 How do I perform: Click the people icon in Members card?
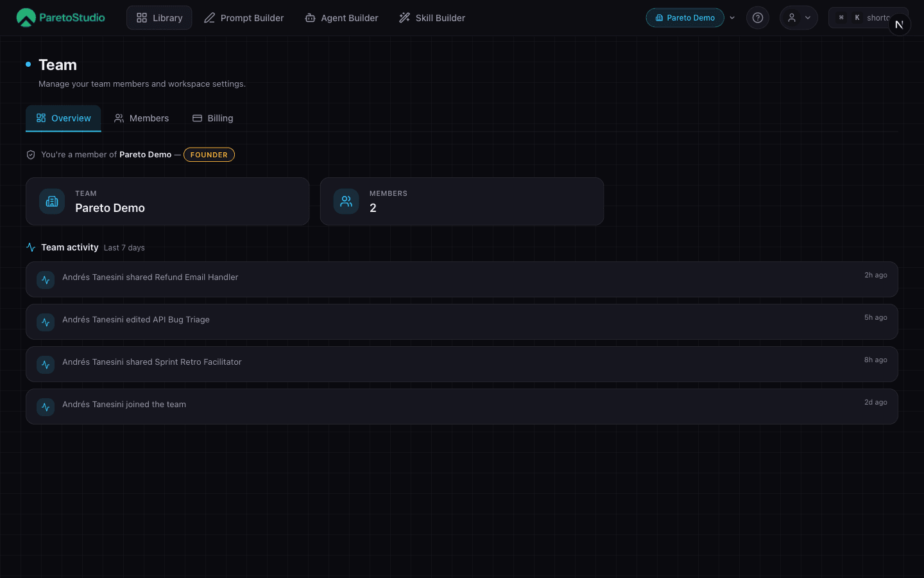(x=346, y=201)
